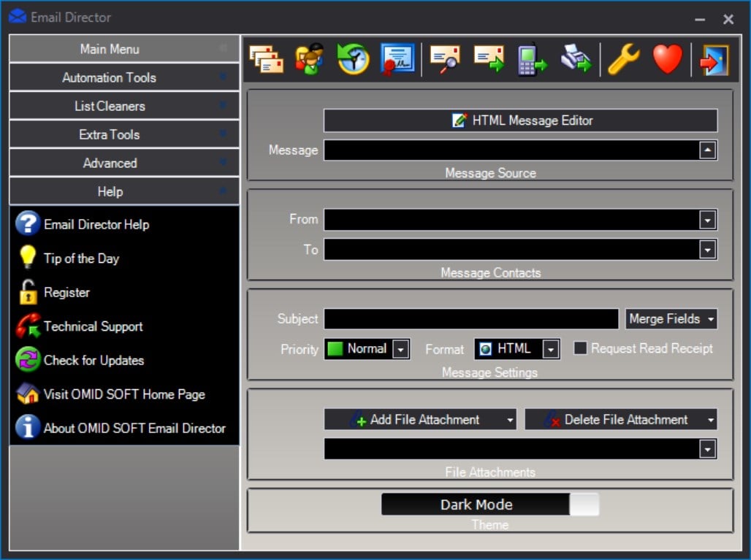Screen dimensions: 751x560
Task: Collapse the Help section header
Action: click(124, 191)
